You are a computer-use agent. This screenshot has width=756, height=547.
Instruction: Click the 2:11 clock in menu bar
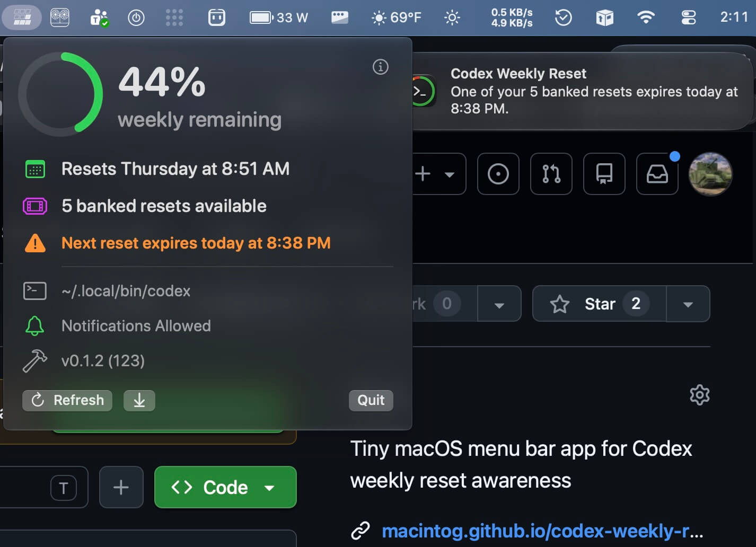tap(734, 17)
